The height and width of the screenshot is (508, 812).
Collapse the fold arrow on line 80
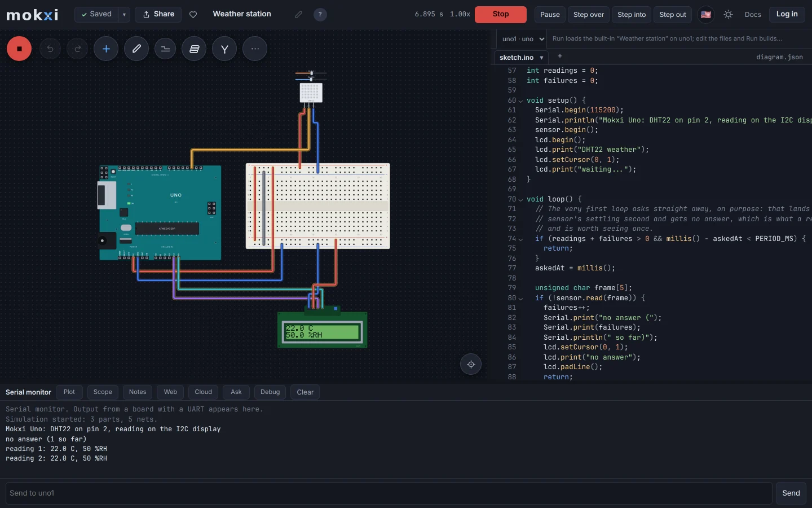coord(520,298)
